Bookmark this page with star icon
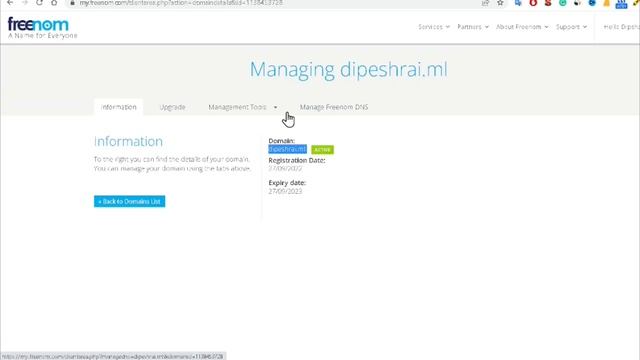 pyautogui.click(x=500, y=3)
